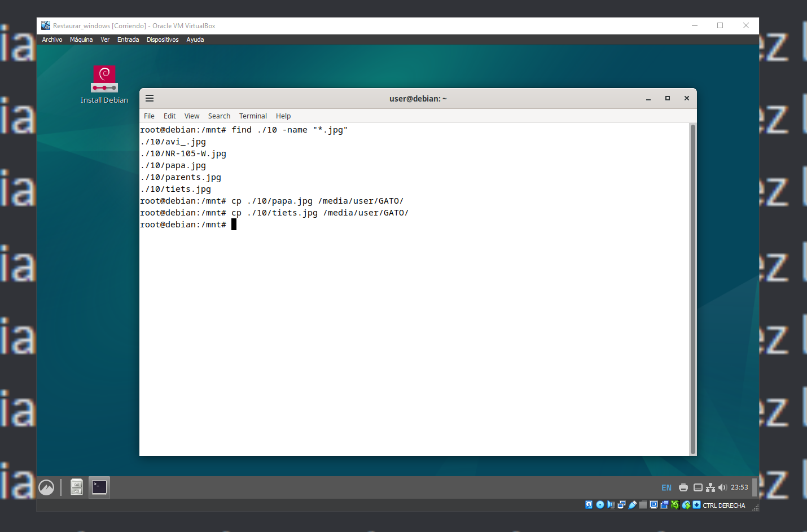The width and height of the screenshot is (807, 532).
Task: Open the terminal hamburger menu
Action: point(150,98)
